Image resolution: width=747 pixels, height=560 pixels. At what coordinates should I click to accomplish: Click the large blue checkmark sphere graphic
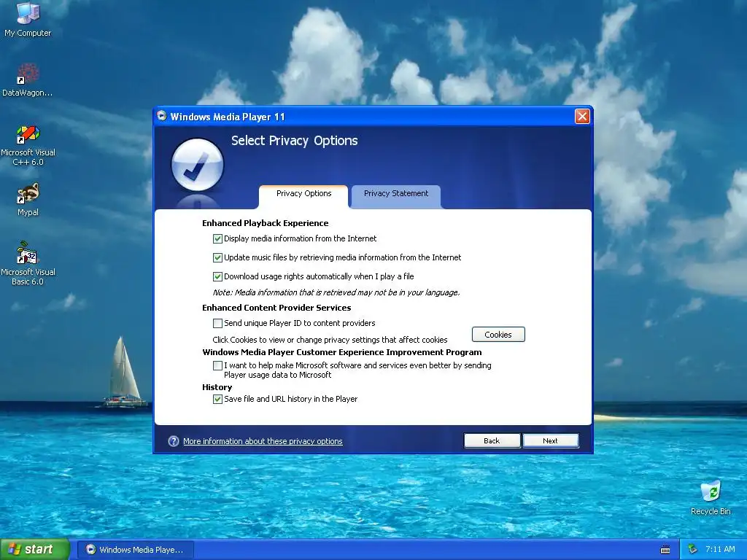(197, 165)
